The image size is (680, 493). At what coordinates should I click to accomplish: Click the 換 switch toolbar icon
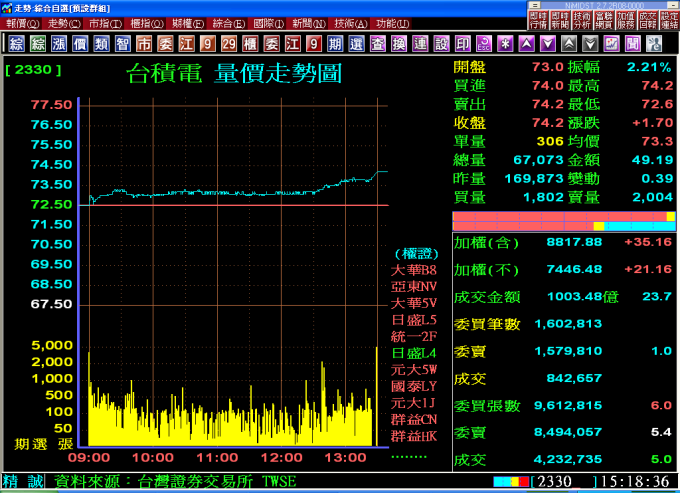tap(399, 43)
